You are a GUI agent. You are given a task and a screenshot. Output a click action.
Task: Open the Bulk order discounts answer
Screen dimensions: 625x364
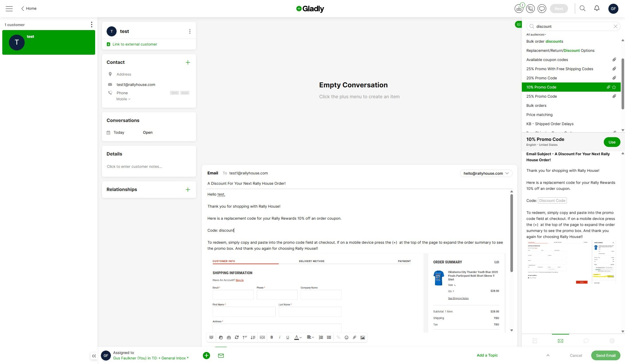pos(571,41)
